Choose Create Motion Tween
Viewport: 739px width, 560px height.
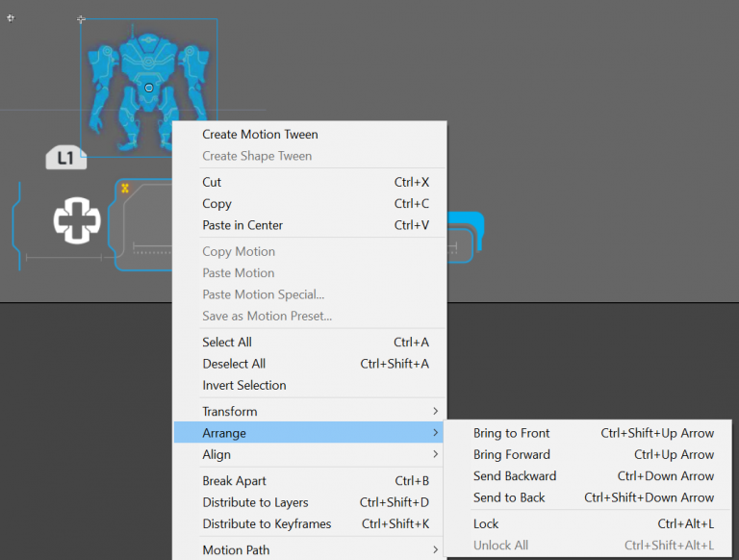pos(260,135)
